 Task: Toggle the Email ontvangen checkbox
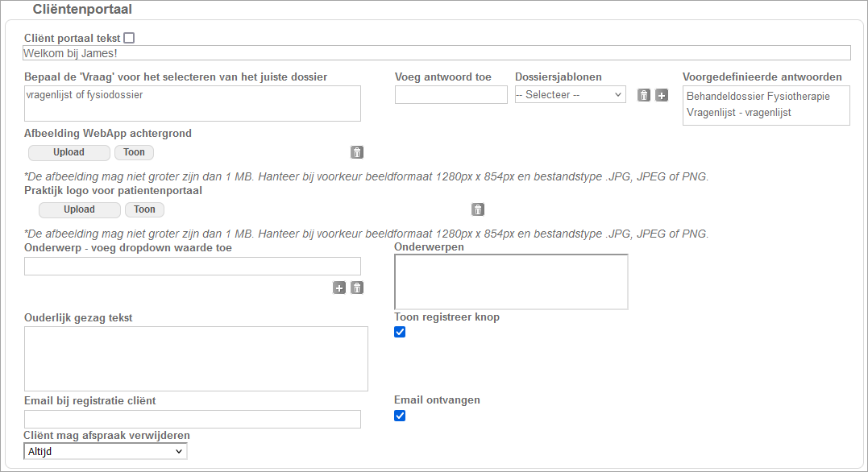coord(400,416)
